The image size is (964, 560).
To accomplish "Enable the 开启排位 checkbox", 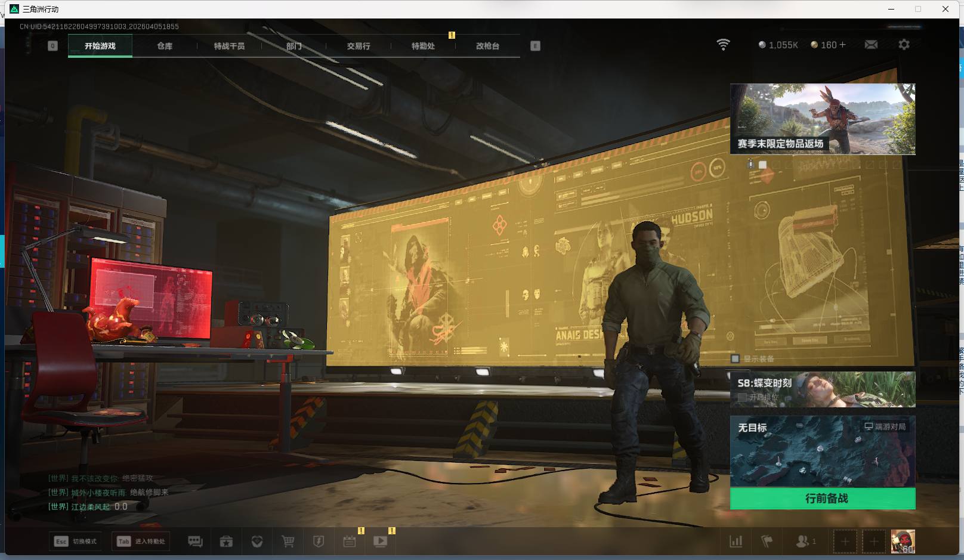I will pyautogui.click(x=742, y=397).
